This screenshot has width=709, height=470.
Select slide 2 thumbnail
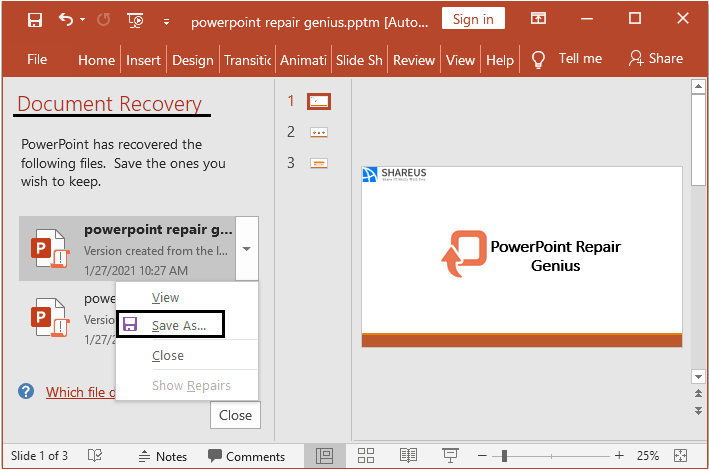point(319,133)
